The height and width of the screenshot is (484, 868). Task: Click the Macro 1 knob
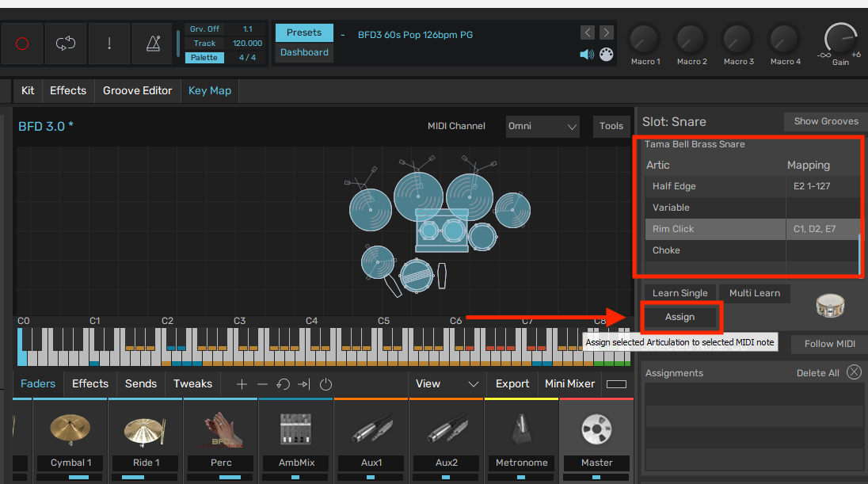click(645, 40)
